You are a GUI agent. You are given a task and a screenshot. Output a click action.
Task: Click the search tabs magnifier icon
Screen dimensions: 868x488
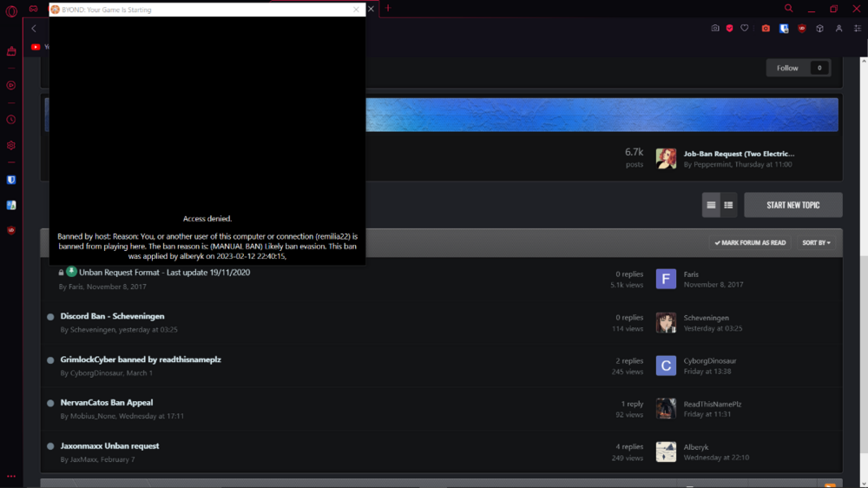coord(788,9)
